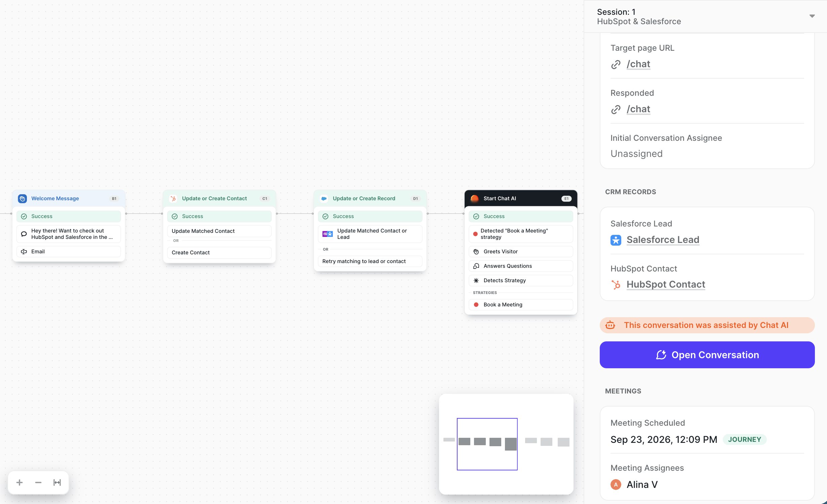Open the HubSpot Contact record link
827x504 pixels.
pyautogui.click(x=666, y=285)
